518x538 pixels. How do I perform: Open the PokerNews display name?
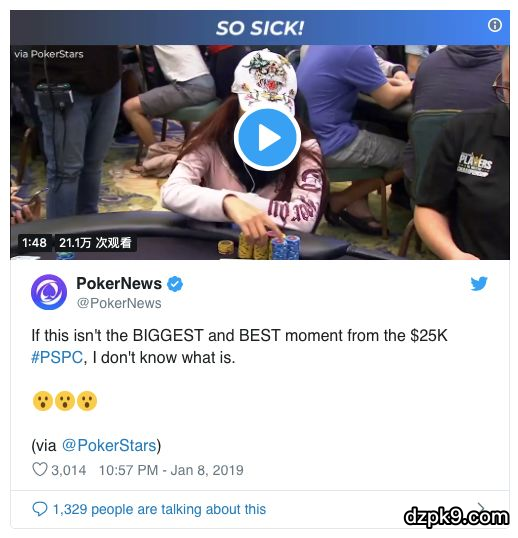point(119,283)
